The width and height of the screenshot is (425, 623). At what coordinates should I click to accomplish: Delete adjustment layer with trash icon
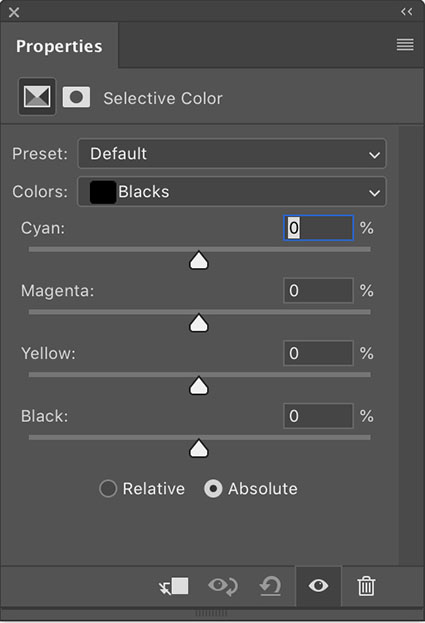click(x=366, y=586)
